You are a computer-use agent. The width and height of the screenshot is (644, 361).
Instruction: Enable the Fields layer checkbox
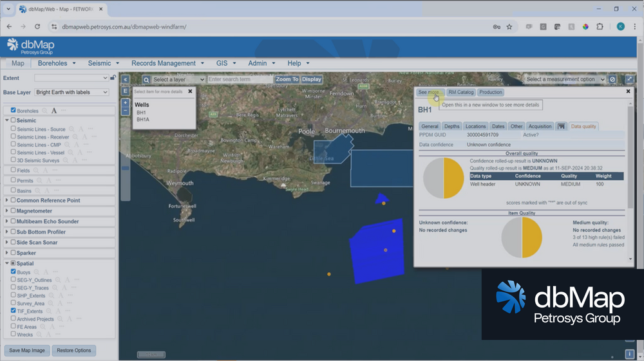[13, 170]
